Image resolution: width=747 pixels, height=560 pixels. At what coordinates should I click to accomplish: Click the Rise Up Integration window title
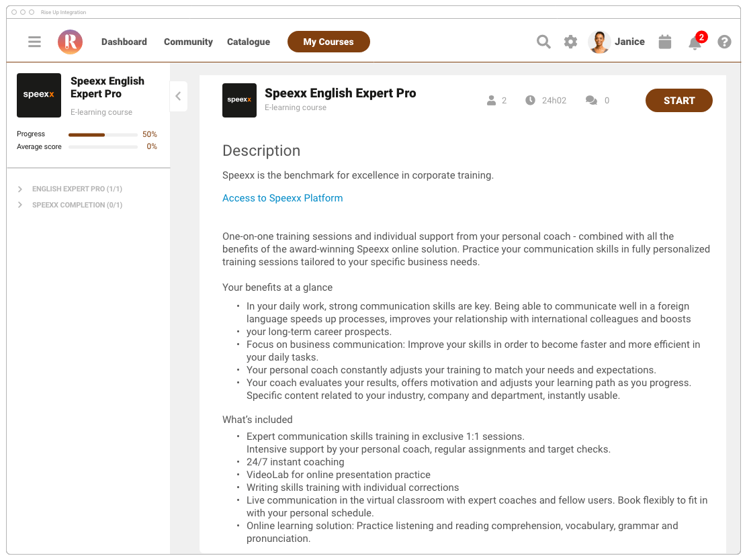click(x=63, y=12)
